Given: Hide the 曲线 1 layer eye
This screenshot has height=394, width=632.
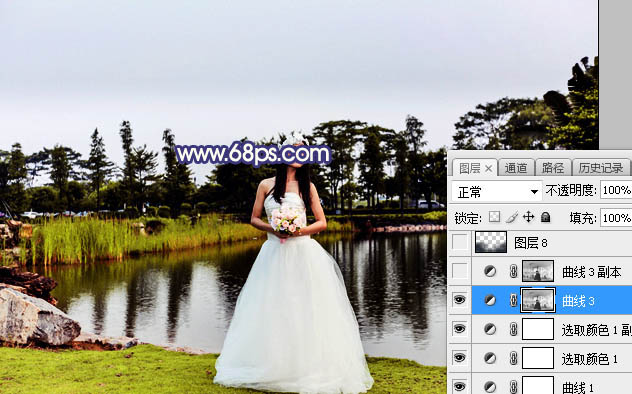Looking at the screenshot, I should 459,386.
